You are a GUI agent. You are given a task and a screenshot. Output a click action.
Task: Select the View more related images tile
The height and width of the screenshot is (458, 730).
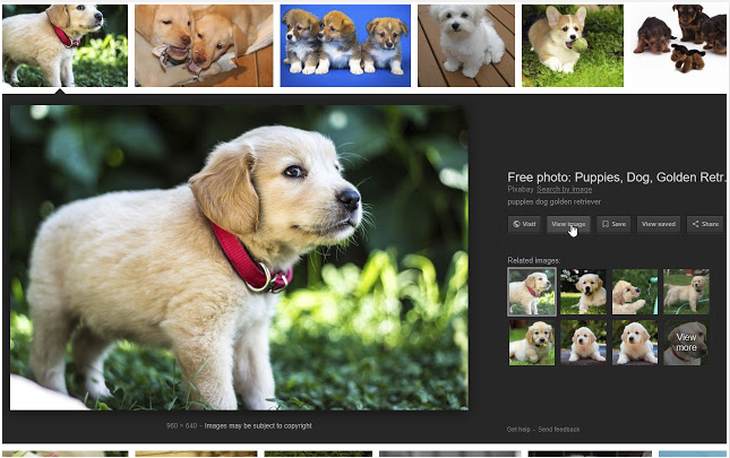pyautogui.click(x=686, y=342)
